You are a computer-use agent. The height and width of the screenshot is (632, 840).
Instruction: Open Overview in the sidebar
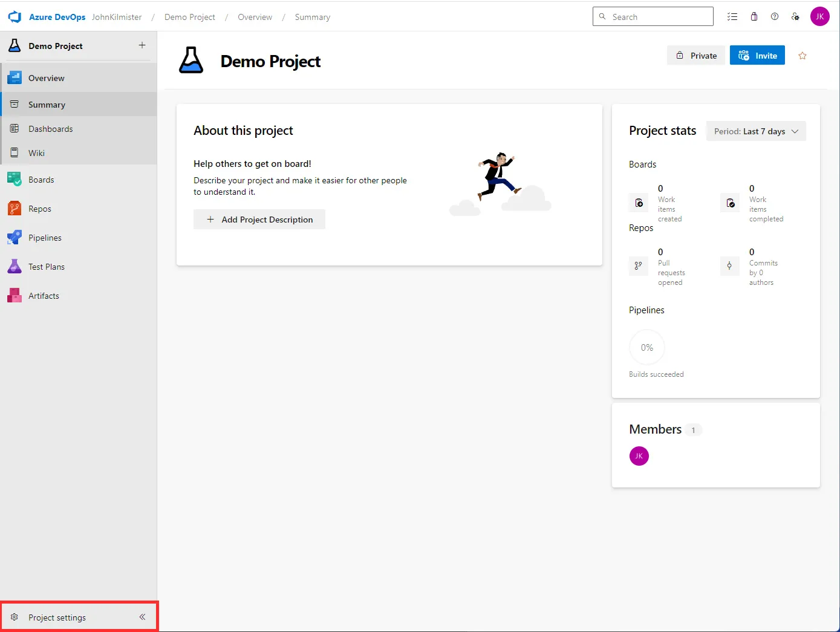[79, 78]
